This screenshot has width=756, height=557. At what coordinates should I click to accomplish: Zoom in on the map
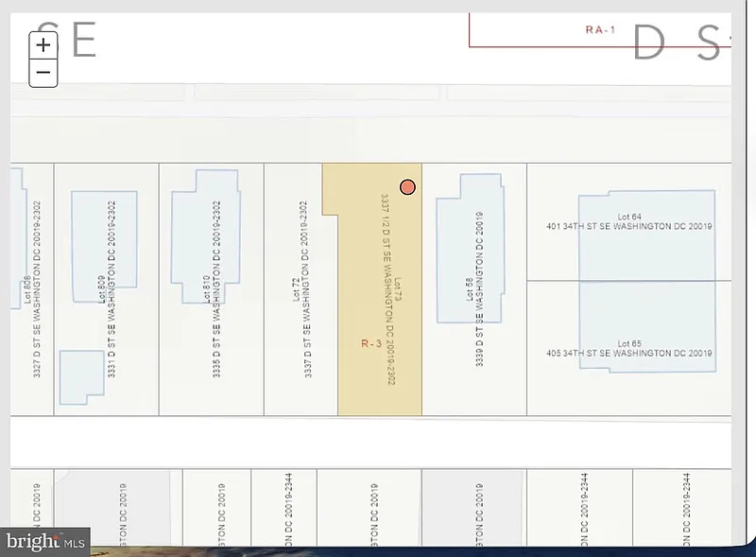(43, 44)
